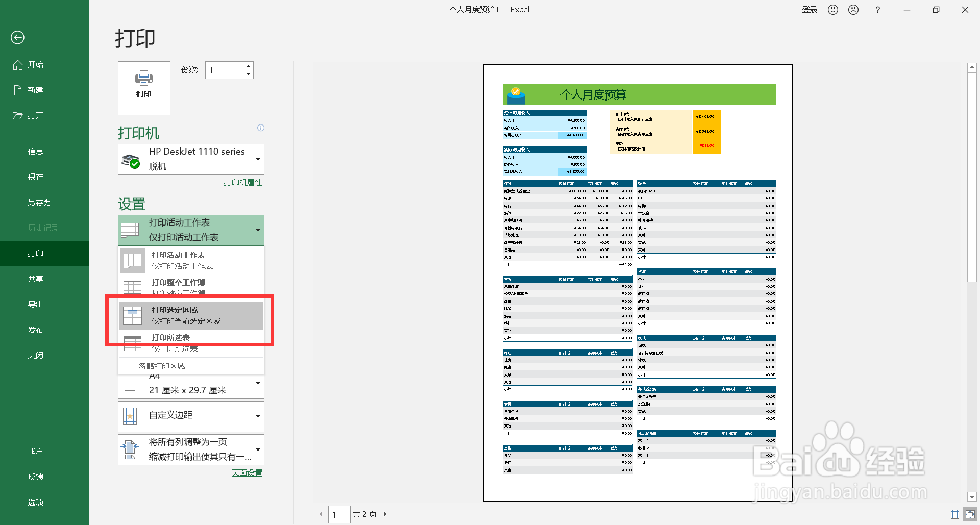Expand the print active sheets dropdown
Screen dimensions: 980x525
191,230
